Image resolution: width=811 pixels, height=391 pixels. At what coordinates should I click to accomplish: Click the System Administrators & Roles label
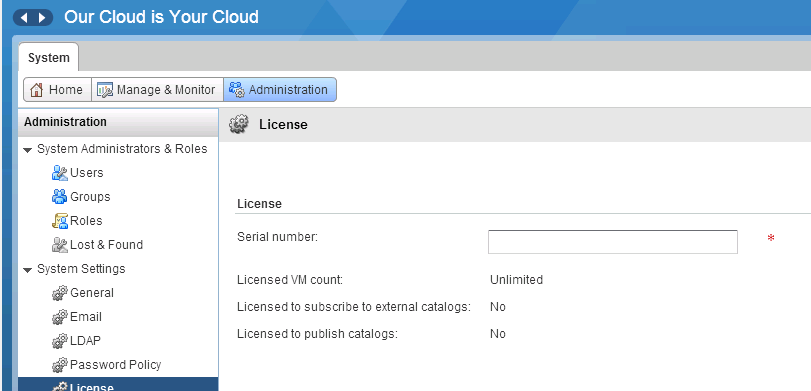pyautogui.click(x=122, y=149)
